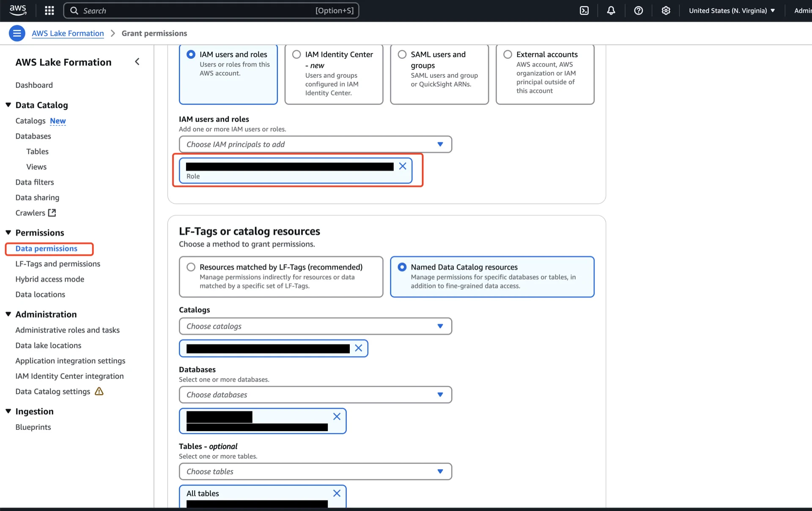Open Data filters in sidebar
This screenshot has height=511, width=812.
[x=35, y=182]
